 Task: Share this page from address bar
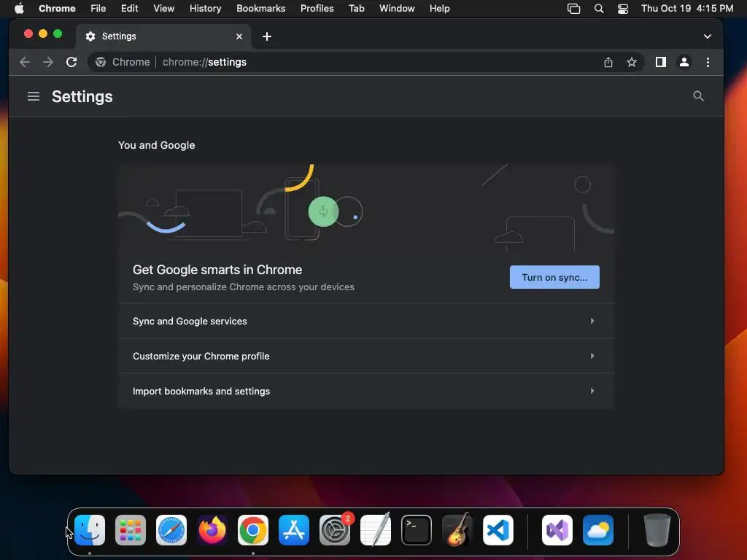608,62
